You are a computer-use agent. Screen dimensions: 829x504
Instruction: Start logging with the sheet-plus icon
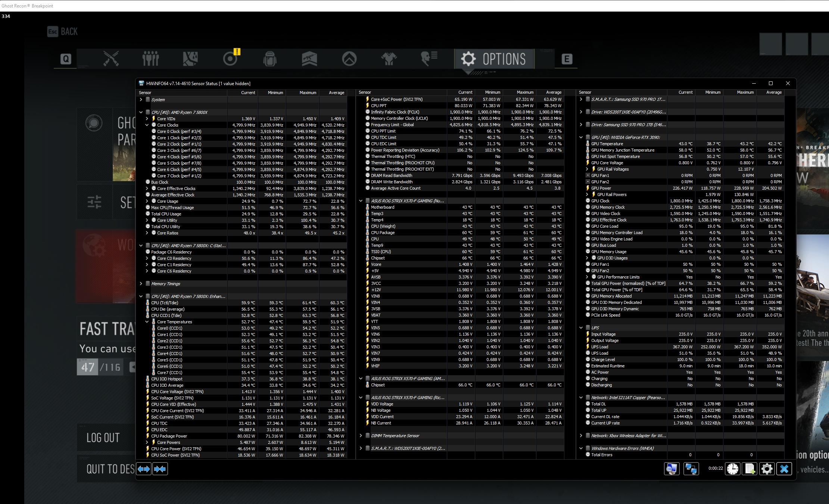[x=749, y=469]
